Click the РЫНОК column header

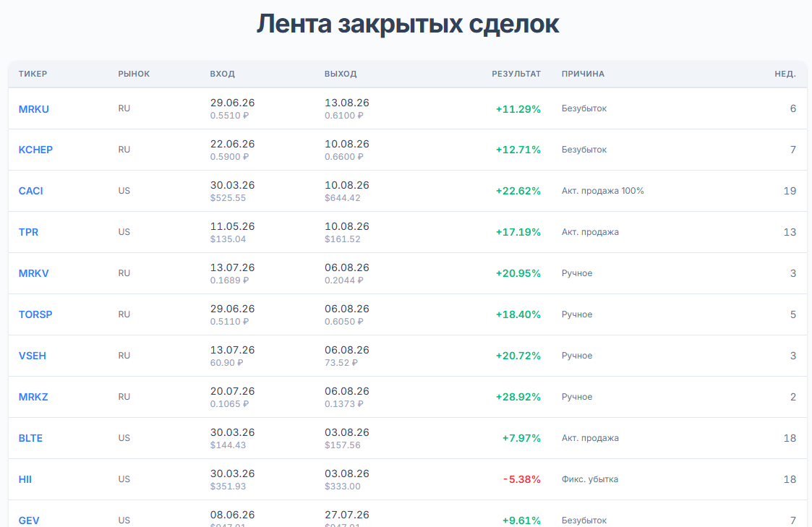pos(134,74)
